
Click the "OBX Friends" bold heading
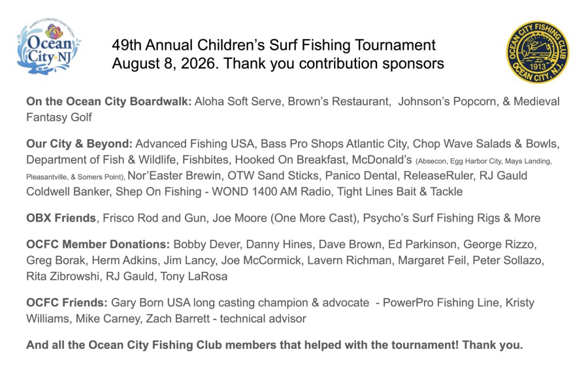pyautogui.click(x=61, y=218)
